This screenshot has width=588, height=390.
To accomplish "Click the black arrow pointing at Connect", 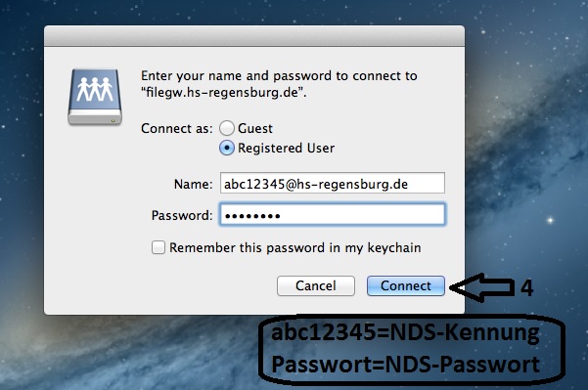I will point(482,287).
